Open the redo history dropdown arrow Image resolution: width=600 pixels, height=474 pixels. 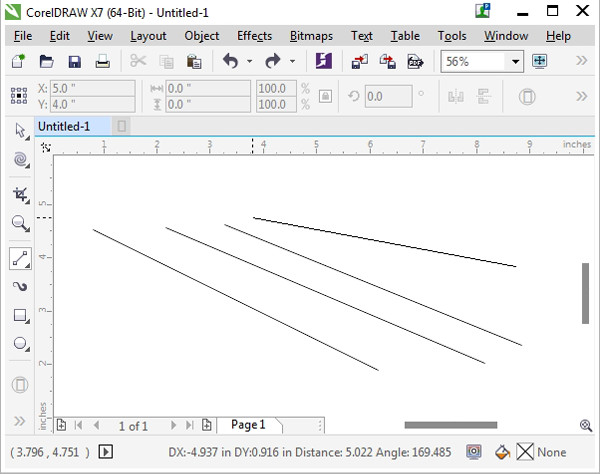point(292,61)
